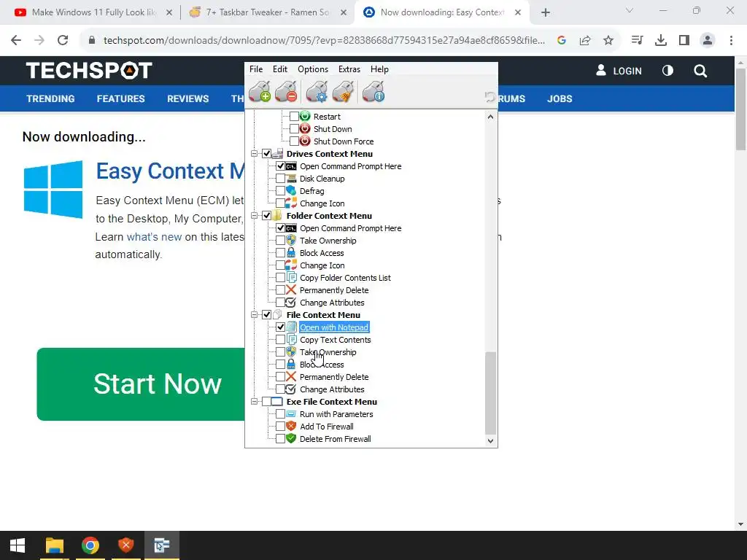Viewport: 747px width, 560px height.
Task: Open the Windows Start menu
Action: coord(18,545)
